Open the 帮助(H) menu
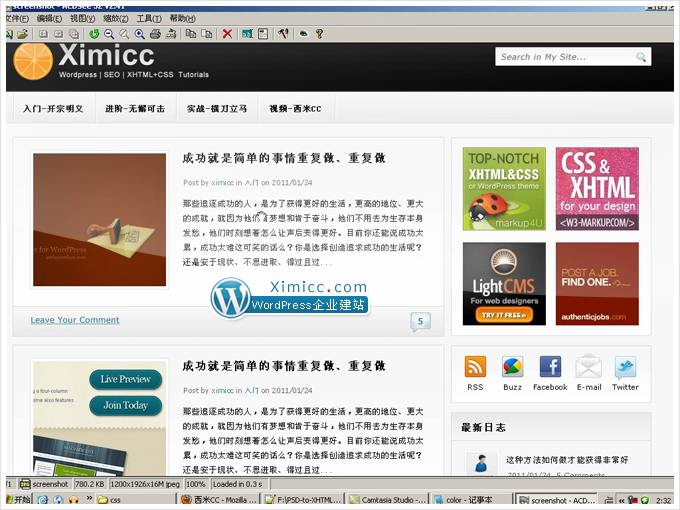Screen dimensions: 680x510 (x=183, y=18)
